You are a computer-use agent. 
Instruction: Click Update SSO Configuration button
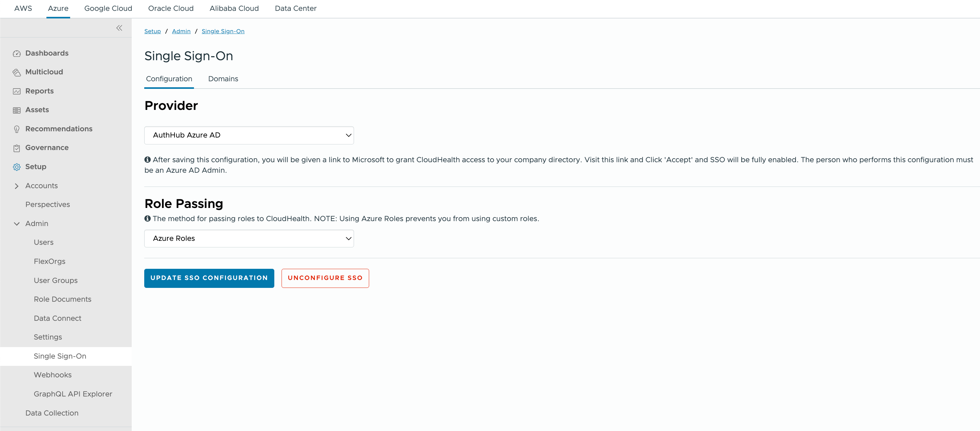click(209, 278)
